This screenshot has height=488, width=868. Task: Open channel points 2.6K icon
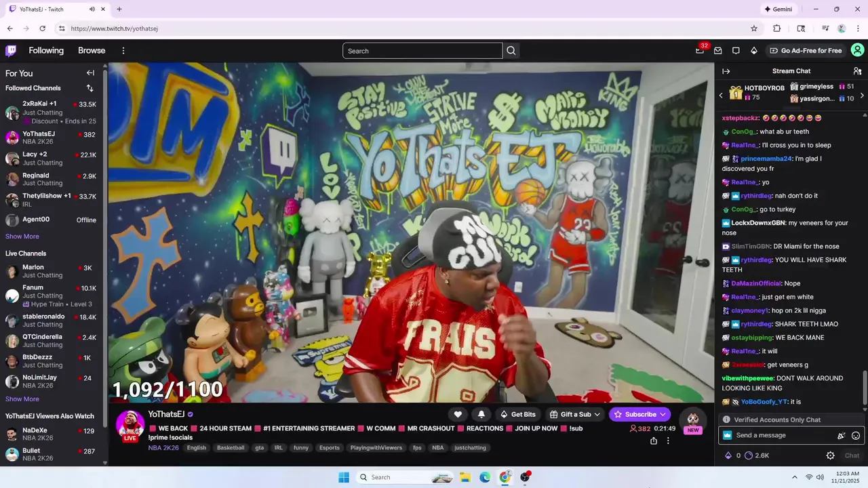[749, 455]
